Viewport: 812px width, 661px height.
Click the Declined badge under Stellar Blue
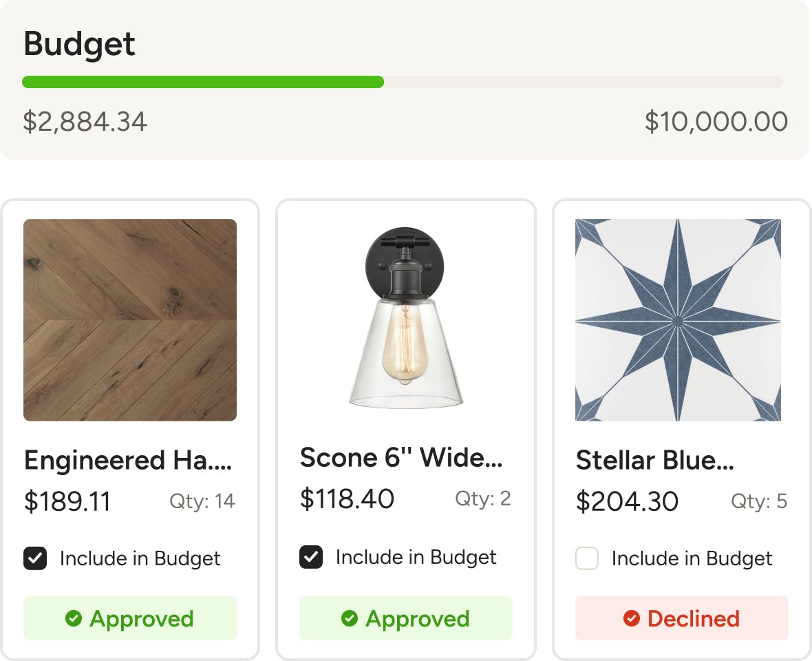coord(681,618)
